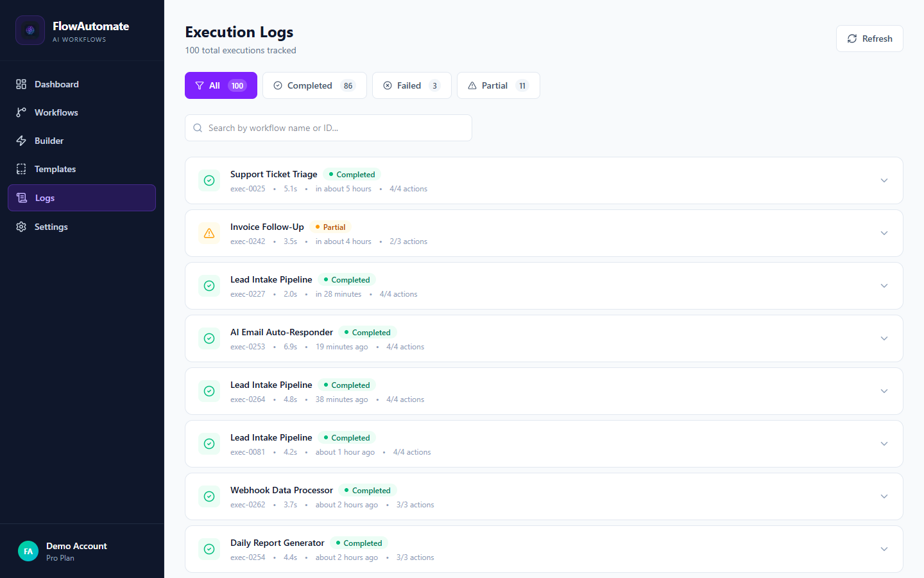
Task: Click the Refresh button
Action: pos(869,39)
